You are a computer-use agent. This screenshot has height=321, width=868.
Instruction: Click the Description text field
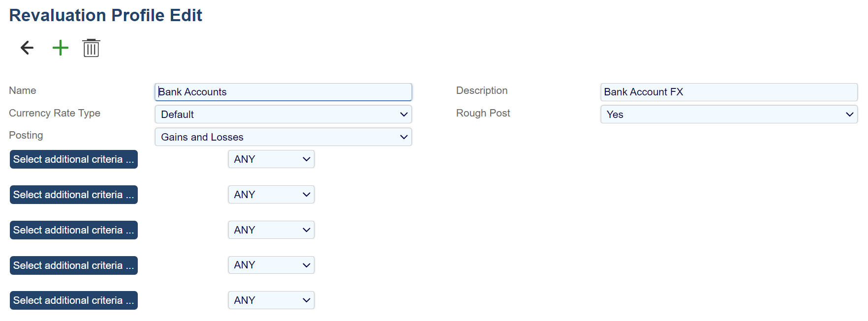[728, 92]
